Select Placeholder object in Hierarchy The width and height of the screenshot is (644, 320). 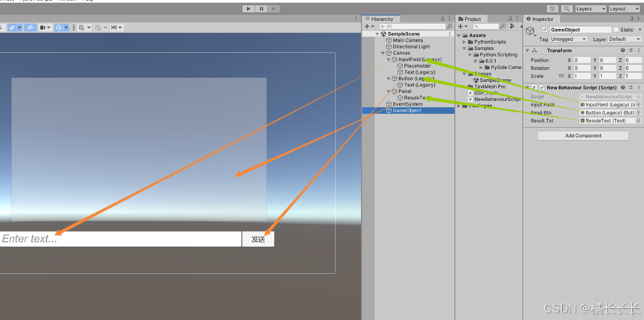pyautogui.click(x=417, y=65)
